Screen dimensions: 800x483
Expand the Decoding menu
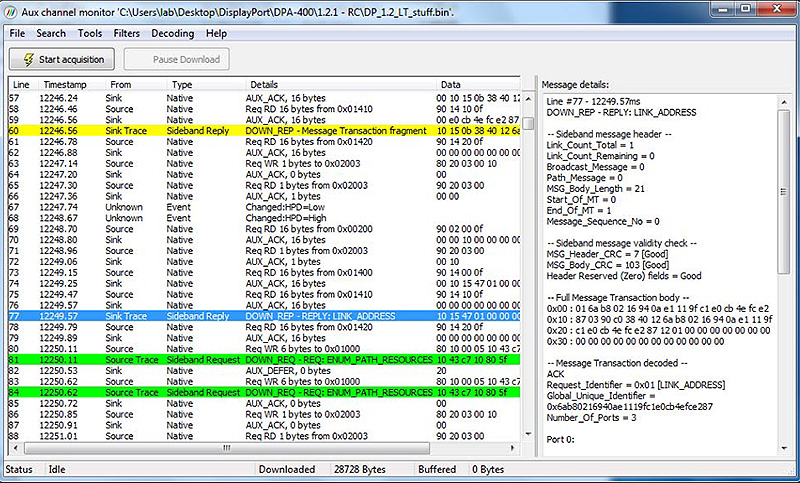[172, 33]
